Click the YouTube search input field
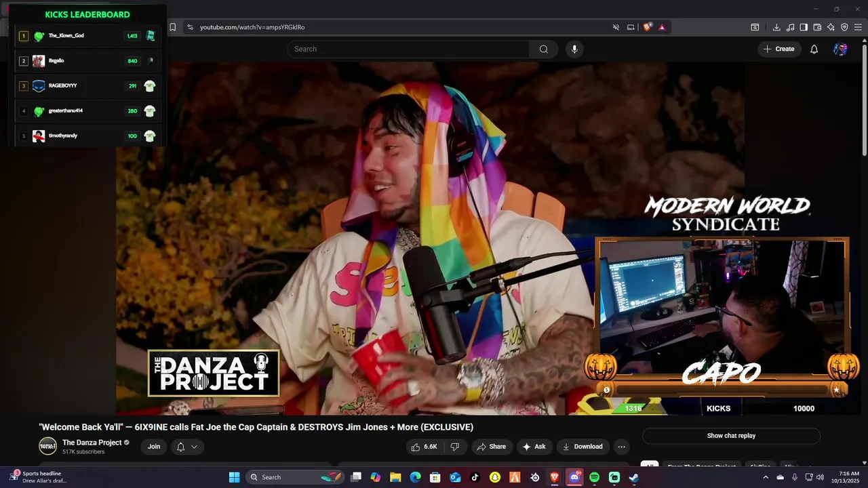 [408, 49]
